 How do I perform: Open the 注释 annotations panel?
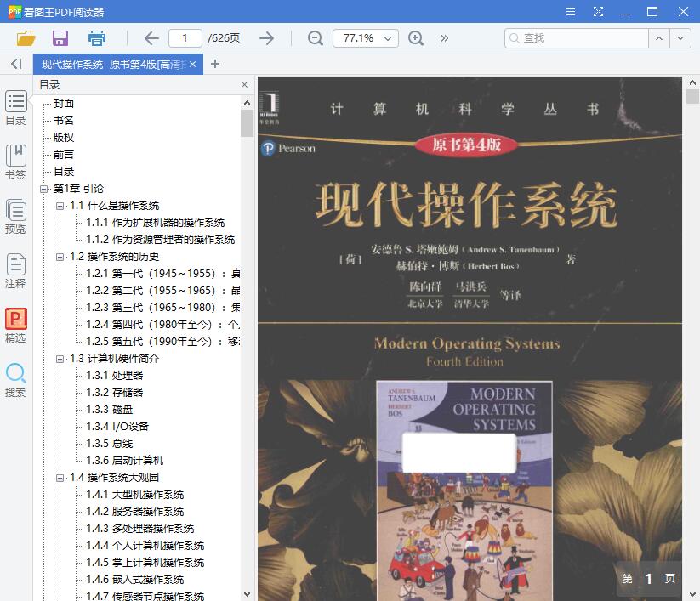pyautogui.click(x=15, y=271)
